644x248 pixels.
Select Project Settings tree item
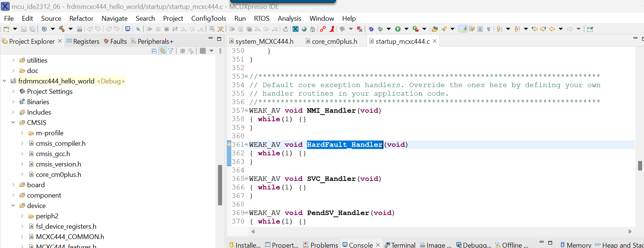[x=50, y=92]
